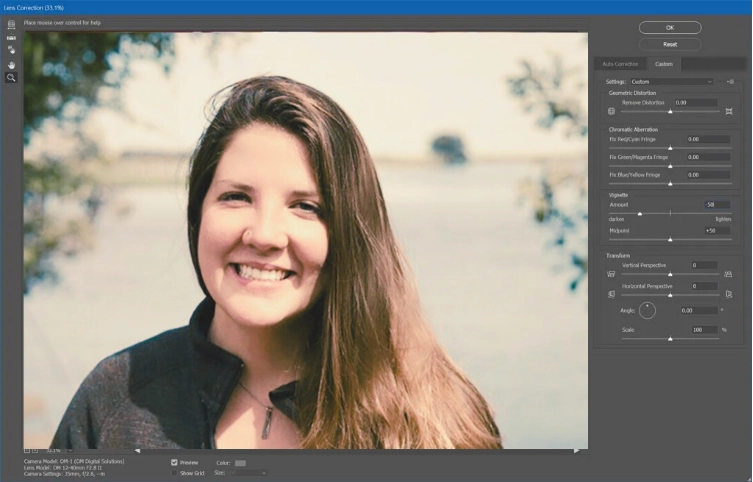Viewport: 753px width, 482px height.
Task: Select the Custom tab
Action: [664, 64]
